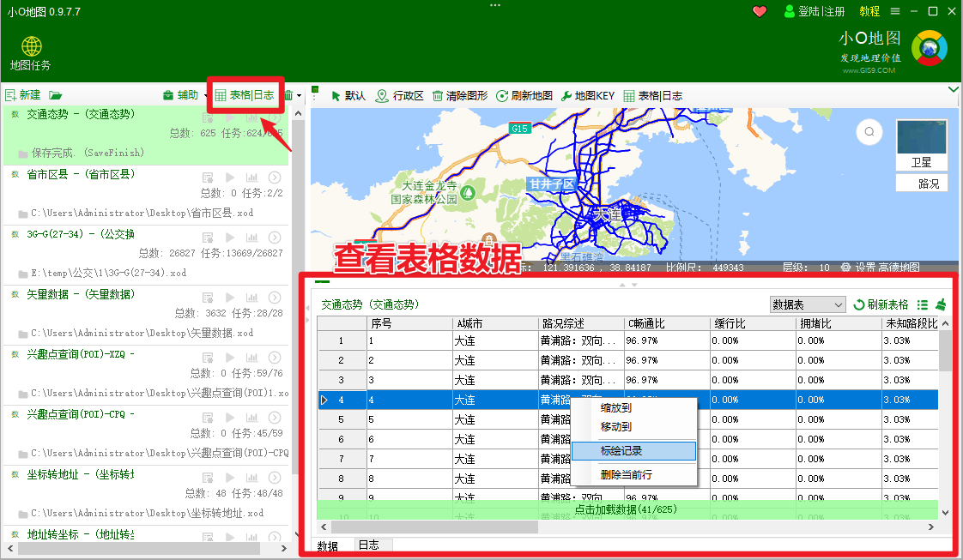The width and height of the screenshot is (963, 560).
Task: Open settings icon of 3G-G(27-34) task
Action: [x=209, y=238]
